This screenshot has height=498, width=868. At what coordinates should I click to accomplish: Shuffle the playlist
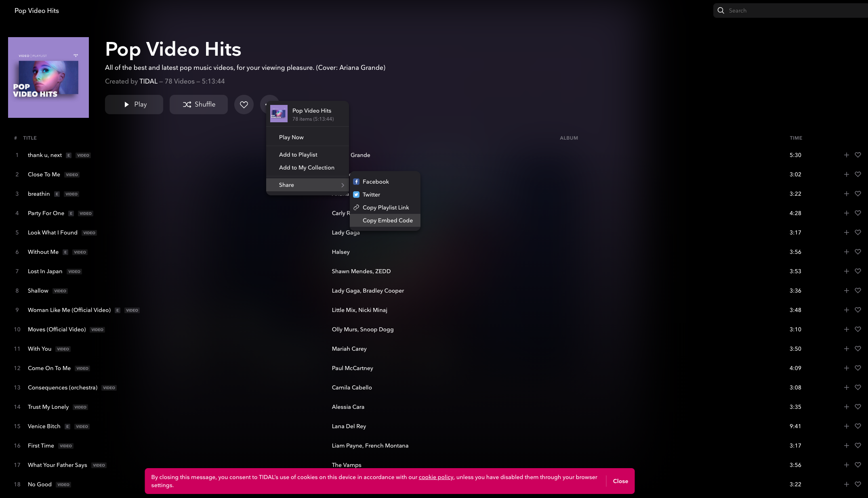click(x=199, y=105)
